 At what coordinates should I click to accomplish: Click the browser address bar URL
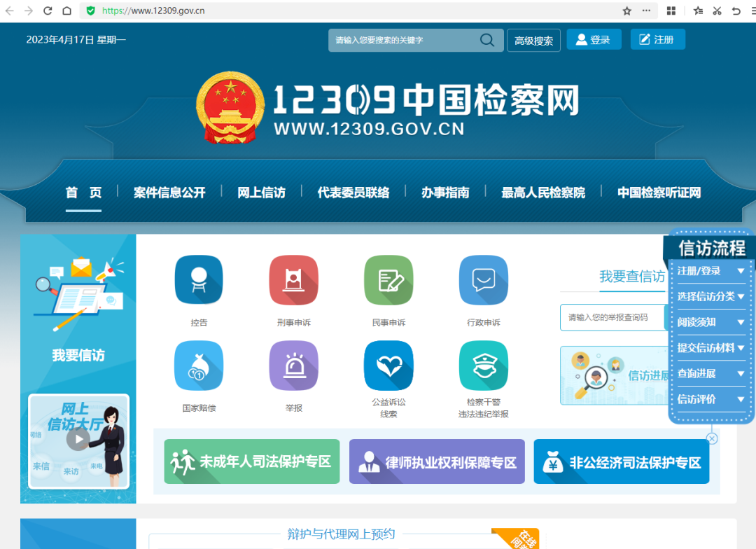pos(153,11)
